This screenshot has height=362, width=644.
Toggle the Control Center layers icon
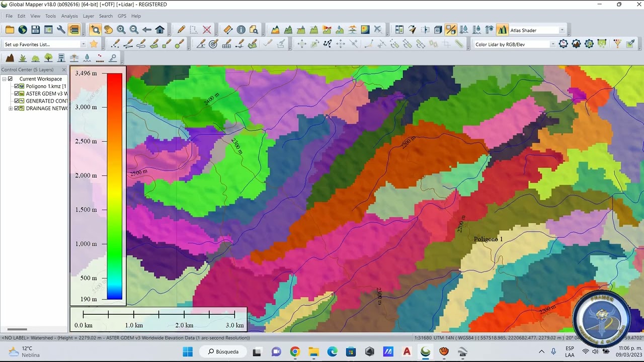pos(74,30)
